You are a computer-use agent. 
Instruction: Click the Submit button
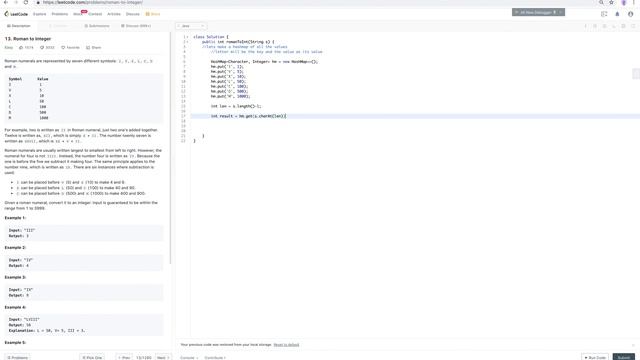point(624,358)
